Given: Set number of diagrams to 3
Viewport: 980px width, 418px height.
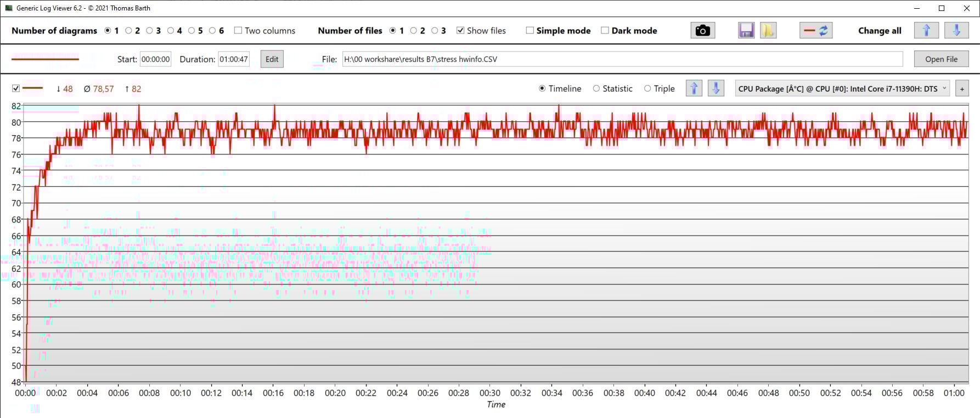Looking at the screenshot, I should pos(150,31).
